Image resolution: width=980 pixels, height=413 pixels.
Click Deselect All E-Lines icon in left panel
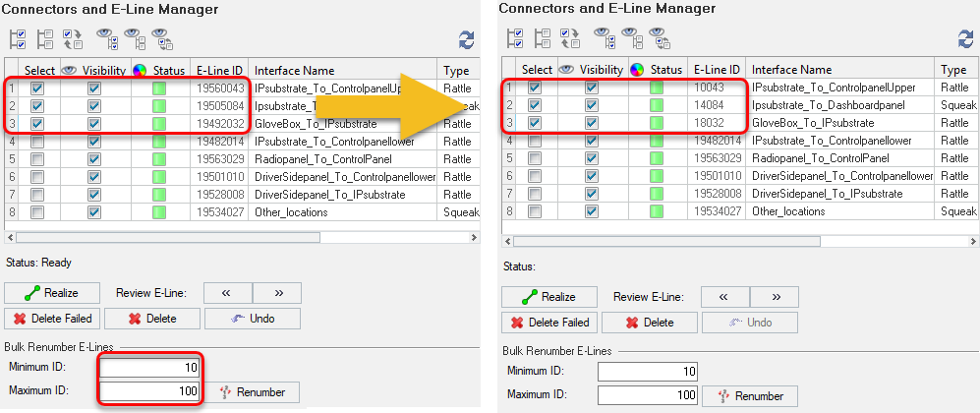tap(45, 39)
